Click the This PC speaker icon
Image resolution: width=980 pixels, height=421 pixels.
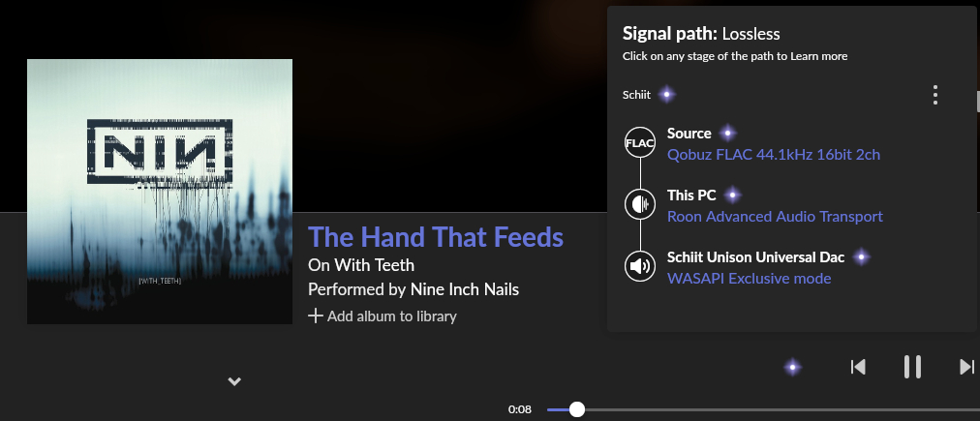[640, 204]
